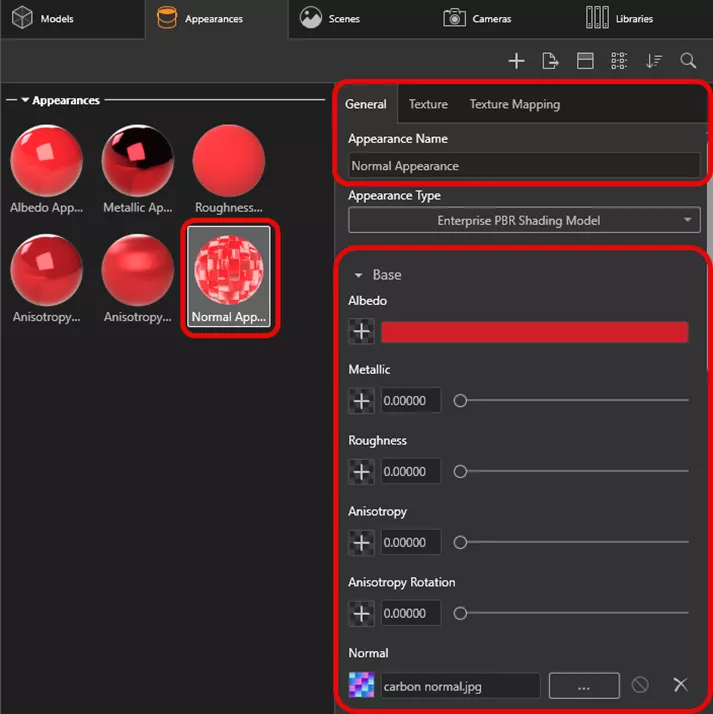Screen dimensions: 713x714
Task: Click the red Albedo color swatch
Action: click(x=534, y=332)
